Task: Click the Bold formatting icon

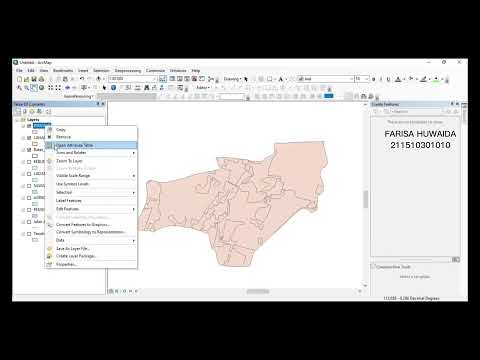Action: (374, 79)
